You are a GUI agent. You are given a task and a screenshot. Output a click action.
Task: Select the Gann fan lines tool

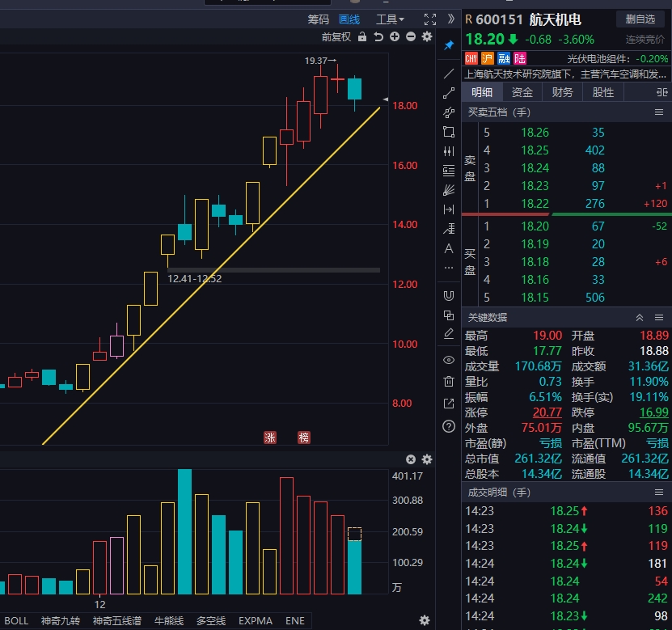[x=449, y=190]
